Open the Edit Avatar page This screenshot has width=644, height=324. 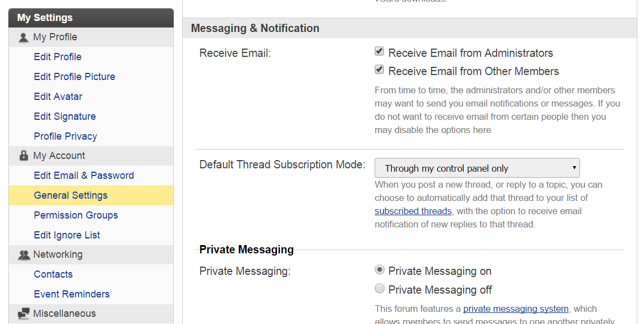coord(58,97)
